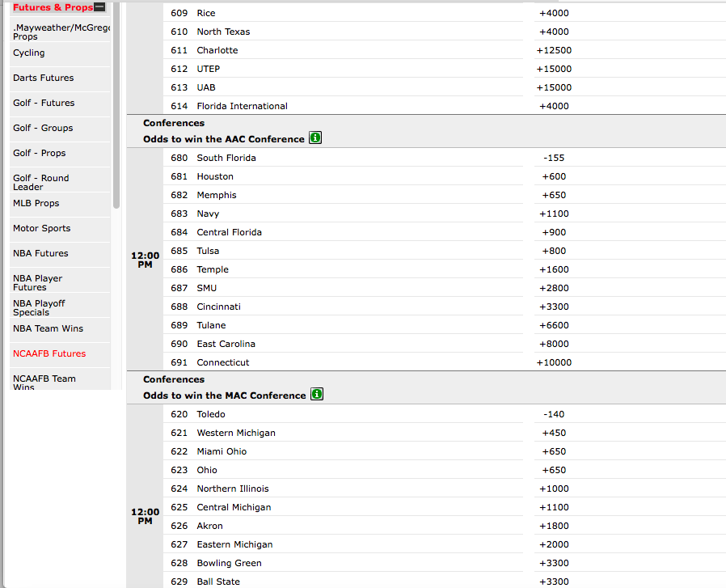Screen dimensions: 726x588
Task: Click Odds to win the AAC Conference heading
Action: point(224,139)
